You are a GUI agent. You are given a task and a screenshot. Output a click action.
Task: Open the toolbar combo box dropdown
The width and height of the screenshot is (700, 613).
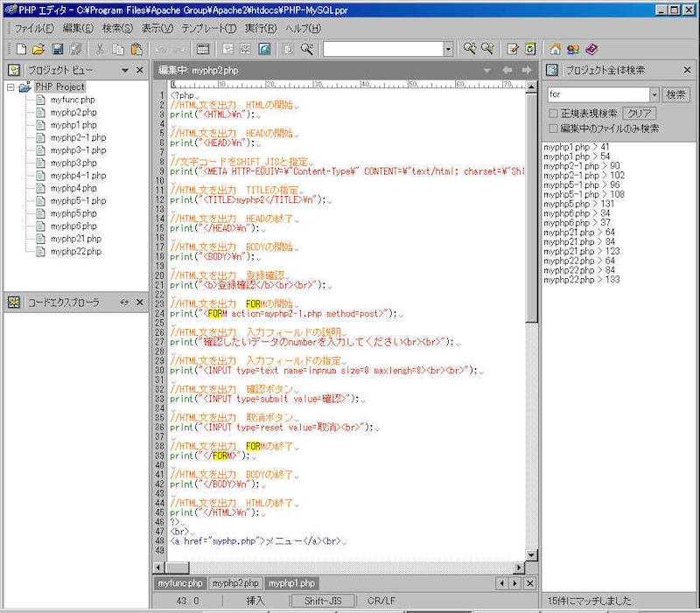pyautogui.click(x=448, y=49)
